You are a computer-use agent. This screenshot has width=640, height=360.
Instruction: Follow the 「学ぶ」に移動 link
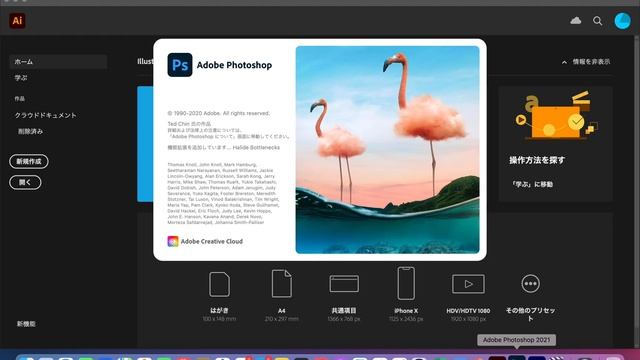[531, 184]
